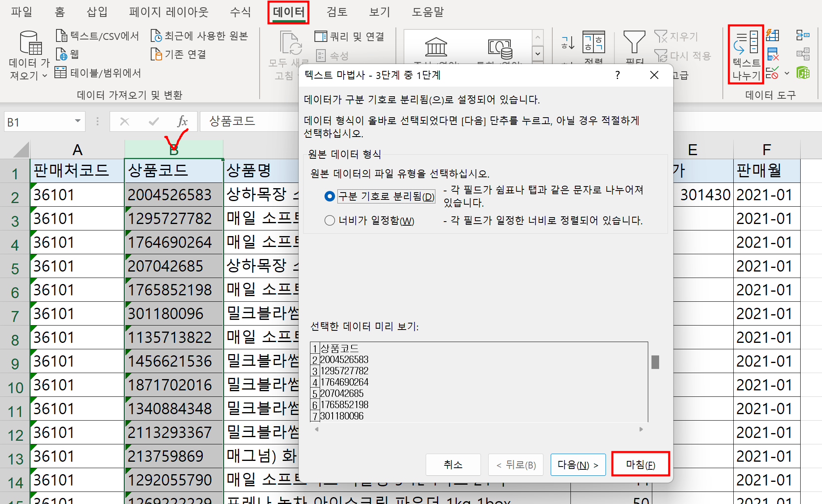Image resolution: width=822 pixels, height=504 pixels.
Task: Click the Data Validation icon
Action: pos(772,73)
